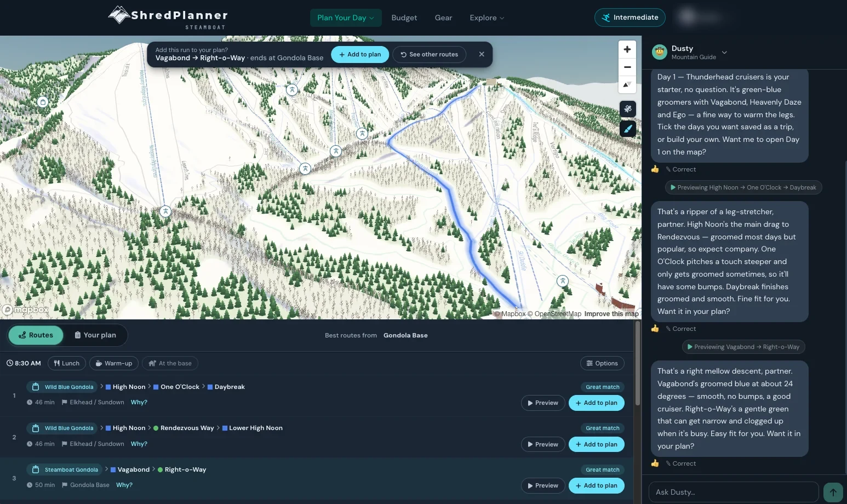Replay Previewing High Noon to Daybreak chip
Screen dimensions: 847x504
(x=743, y=187)
